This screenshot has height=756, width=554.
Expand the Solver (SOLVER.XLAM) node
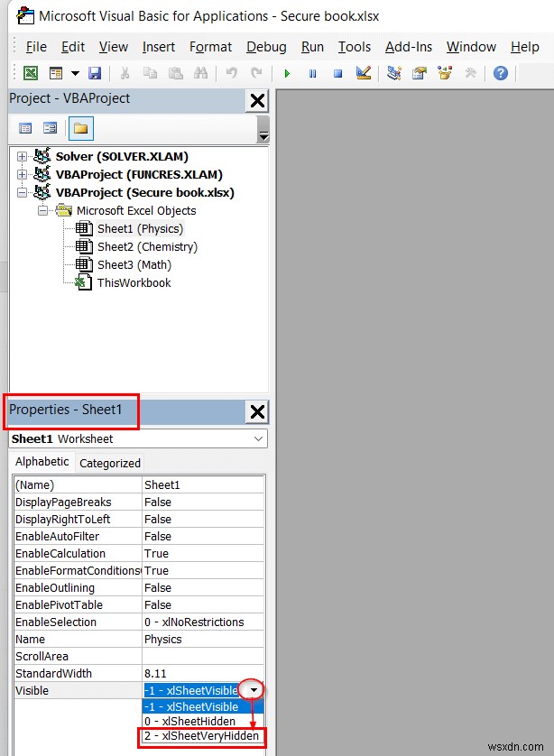(22, 157)
